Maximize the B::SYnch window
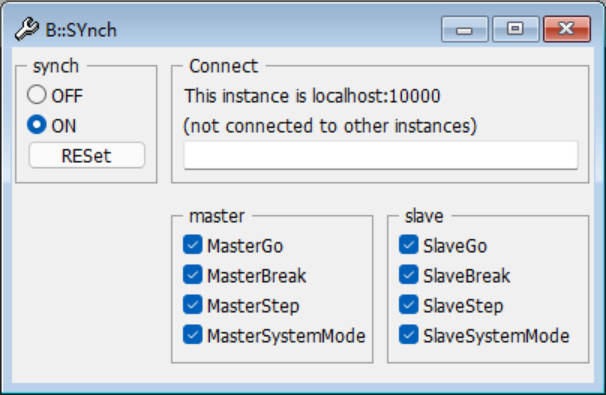The image size is (606, 395). point(516,29)
